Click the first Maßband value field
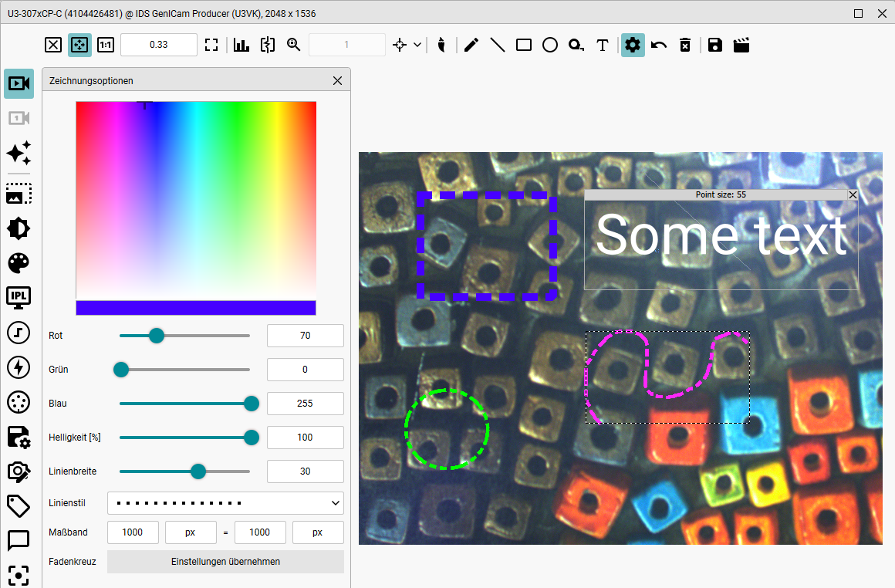Viewport: 895px width, 588px height. [133, 532]
